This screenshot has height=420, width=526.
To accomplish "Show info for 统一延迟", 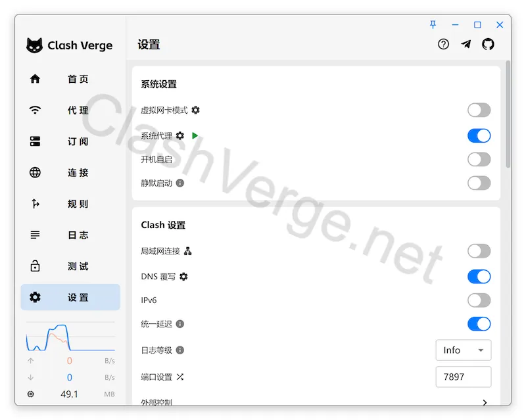I will pyautogui.click(x=179, y=324).
